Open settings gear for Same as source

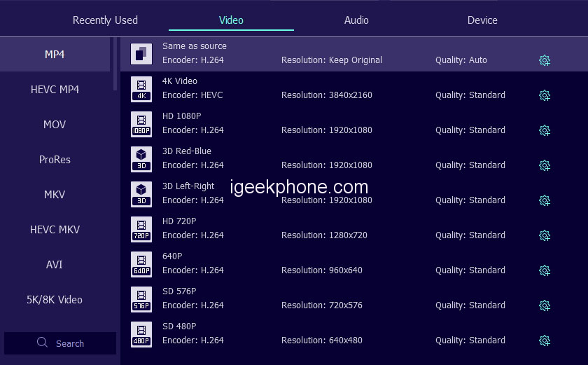coord(545,60)
